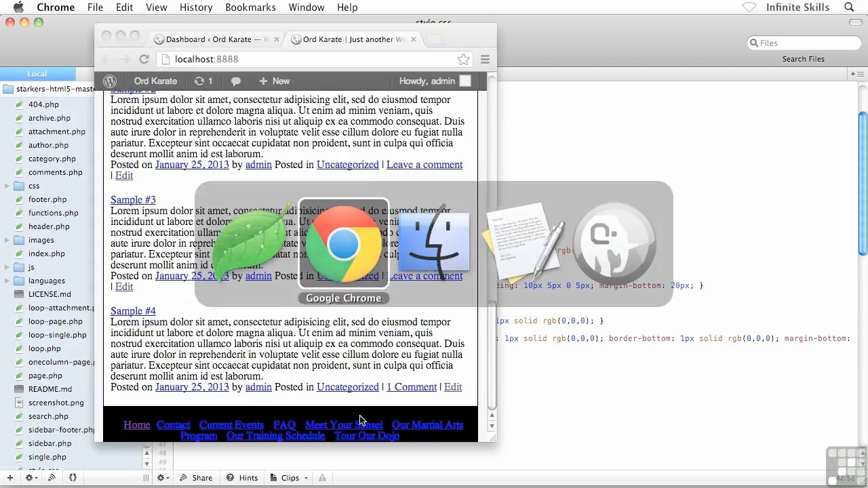This screenshot has height=488, width=868.
Task: Open comments bubble in WordPress admin bar
Action: pos(235,81)
